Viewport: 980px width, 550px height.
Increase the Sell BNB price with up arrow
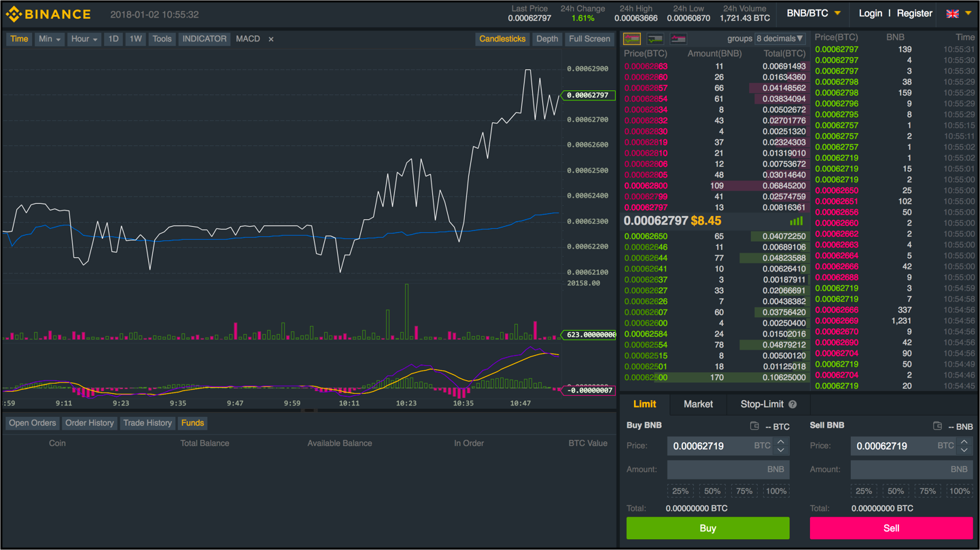[964, 442]
